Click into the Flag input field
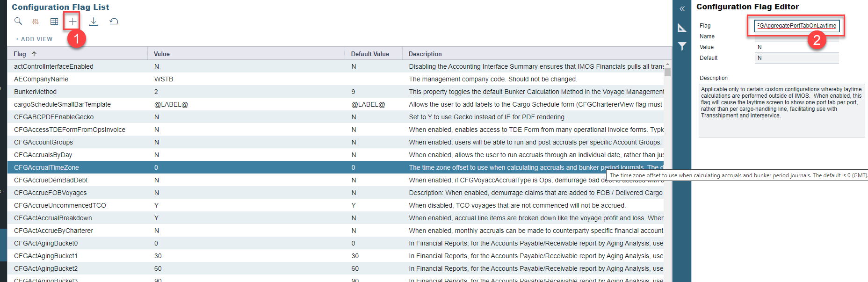Image resolution: width=868 pixels, height=282 pixels. point(796,26)
